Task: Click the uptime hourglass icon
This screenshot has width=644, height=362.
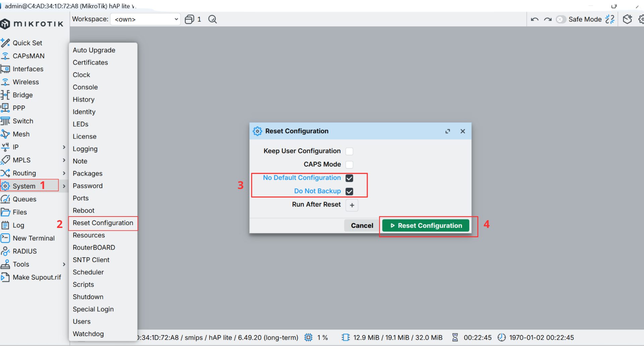Action: (455, 338)
